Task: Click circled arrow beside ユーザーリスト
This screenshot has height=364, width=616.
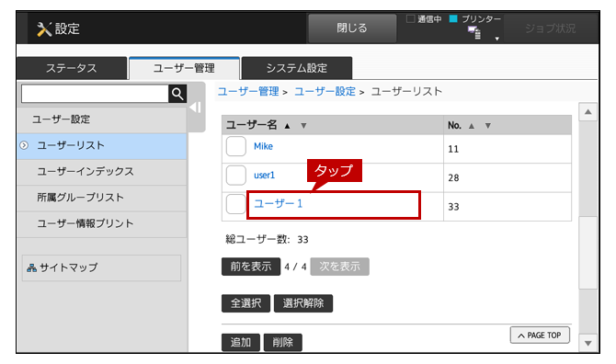Action: point(24,145)
